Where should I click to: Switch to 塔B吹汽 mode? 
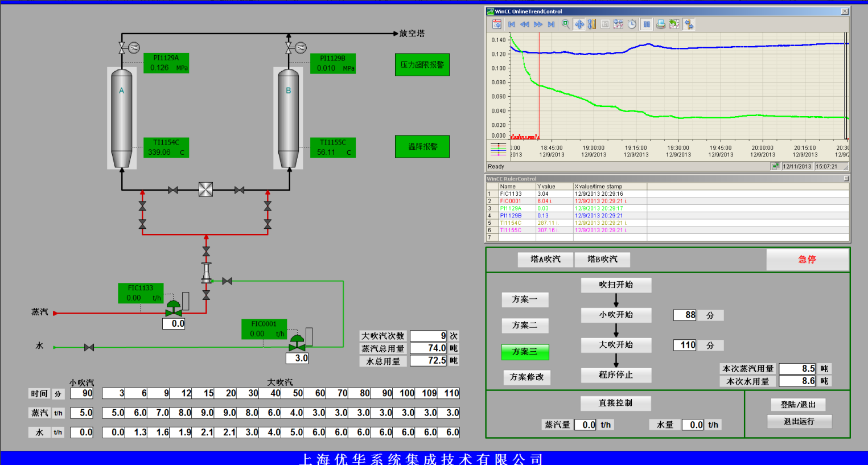(x=602, y=260)
